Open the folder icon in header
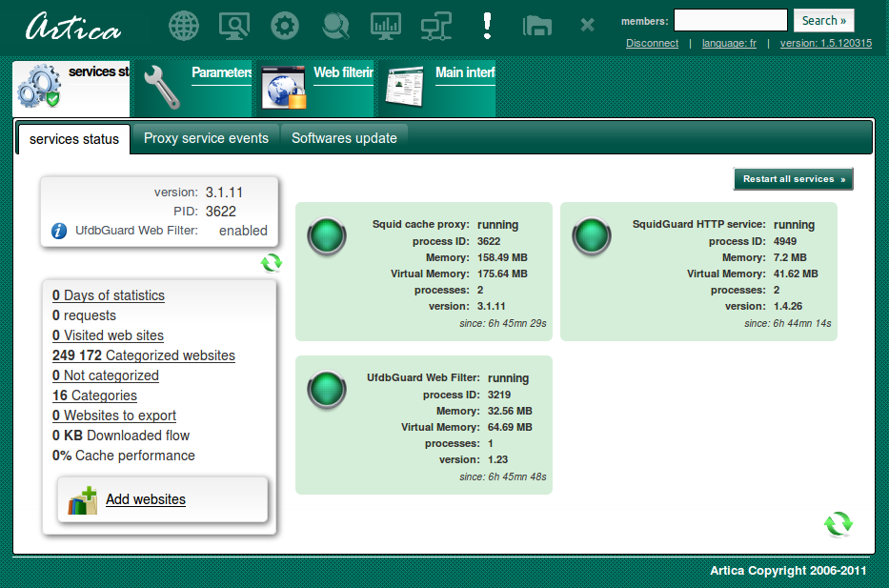The height and width of the screenshot is (588, 889). (x=536, y=26)
